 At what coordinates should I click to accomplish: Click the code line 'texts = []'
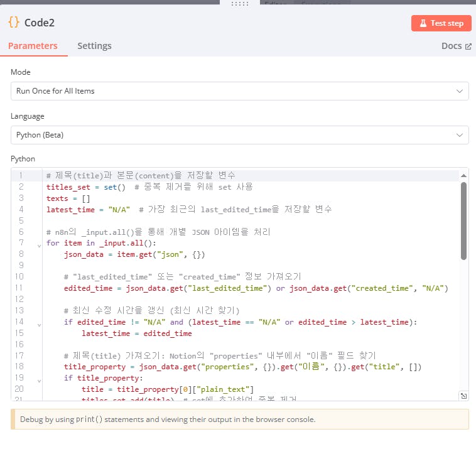click(x=68, y=198)
